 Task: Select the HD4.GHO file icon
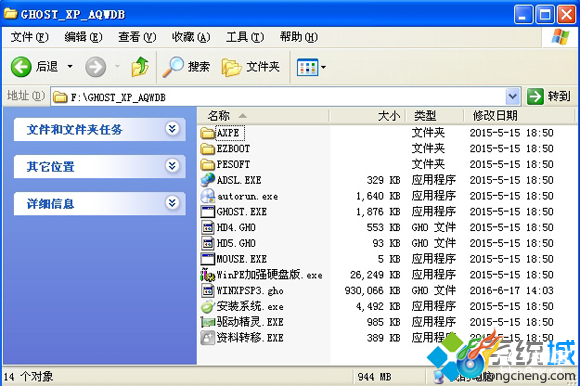tap(208, 227)
